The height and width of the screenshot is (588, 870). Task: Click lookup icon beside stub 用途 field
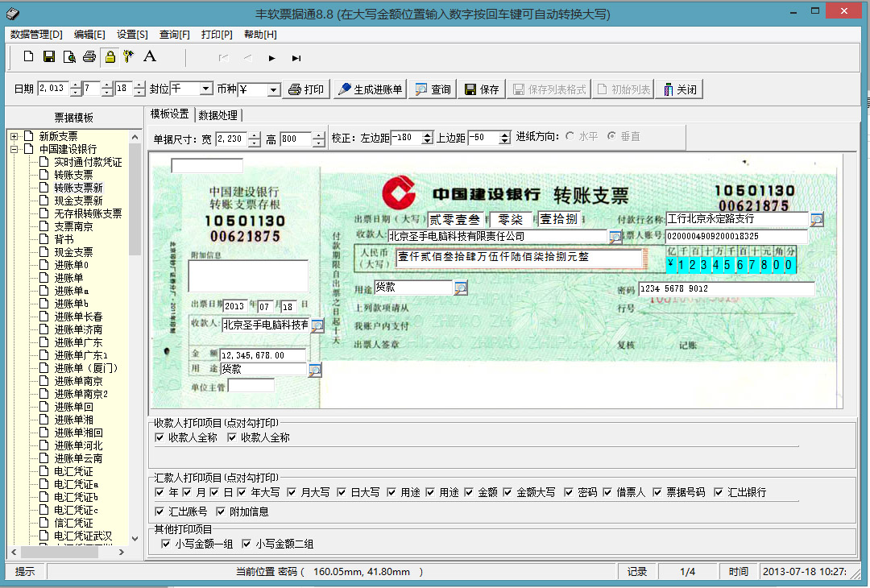click(315, 370)
